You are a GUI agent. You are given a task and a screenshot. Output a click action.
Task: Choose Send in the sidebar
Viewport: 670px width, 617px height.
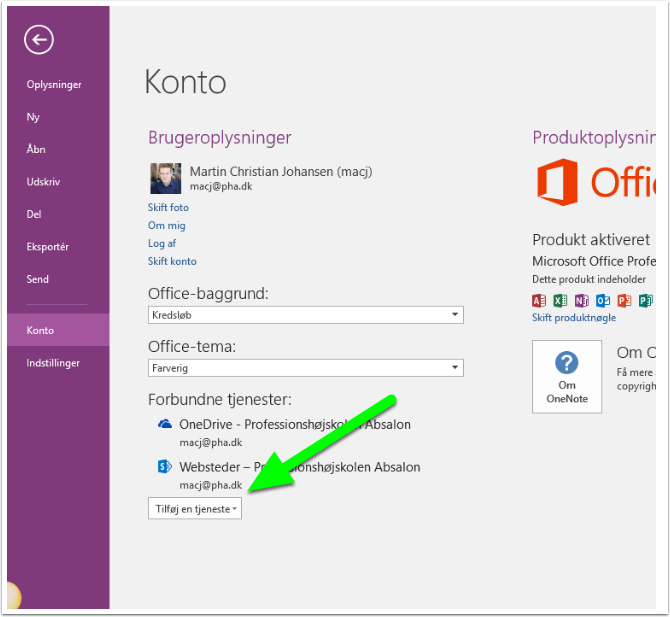point(38,279)
